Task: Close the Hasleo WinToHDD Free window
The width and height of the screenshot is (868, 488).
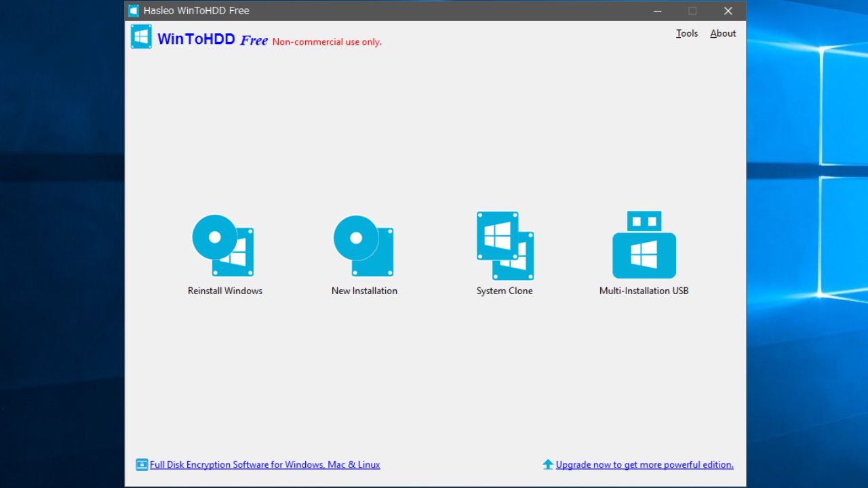Action: coord(728,11)
